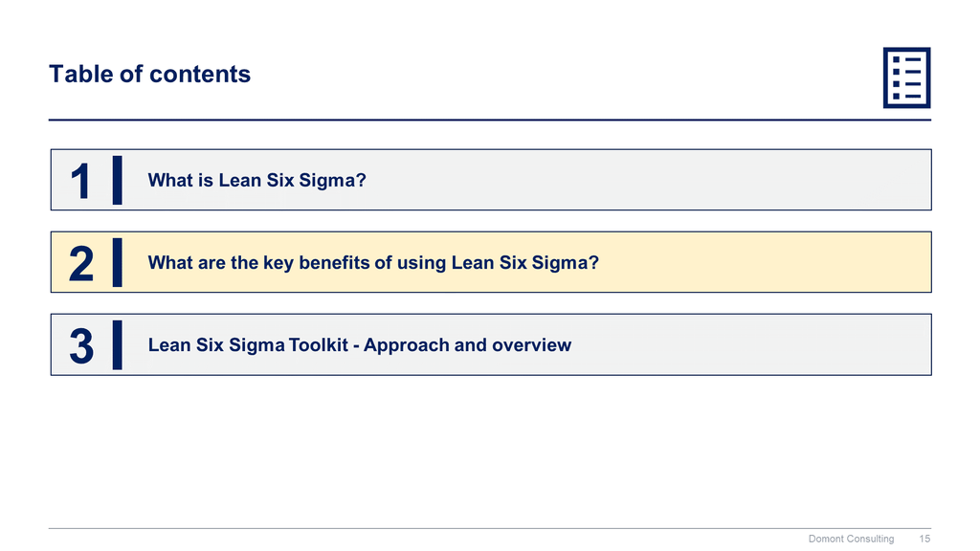
Task: Click the word 'Toolkit' in section 3
Action: tap(317, 344)
